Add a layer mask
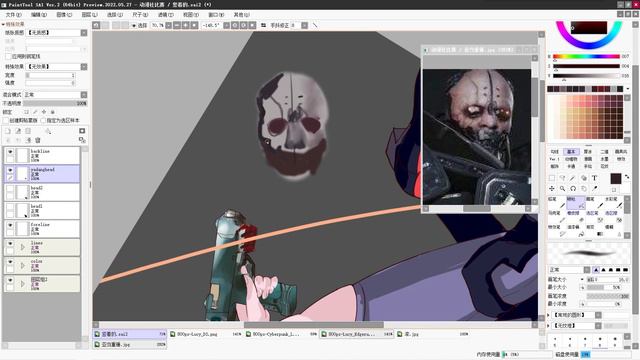This screenshot has height=360, width=640. pos(82,131)
